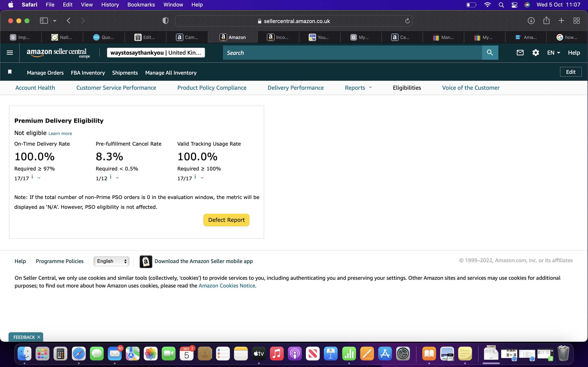Click Safari privacy shield icon
The width and height of the screenshot is (588, 367).
[165, 21]
